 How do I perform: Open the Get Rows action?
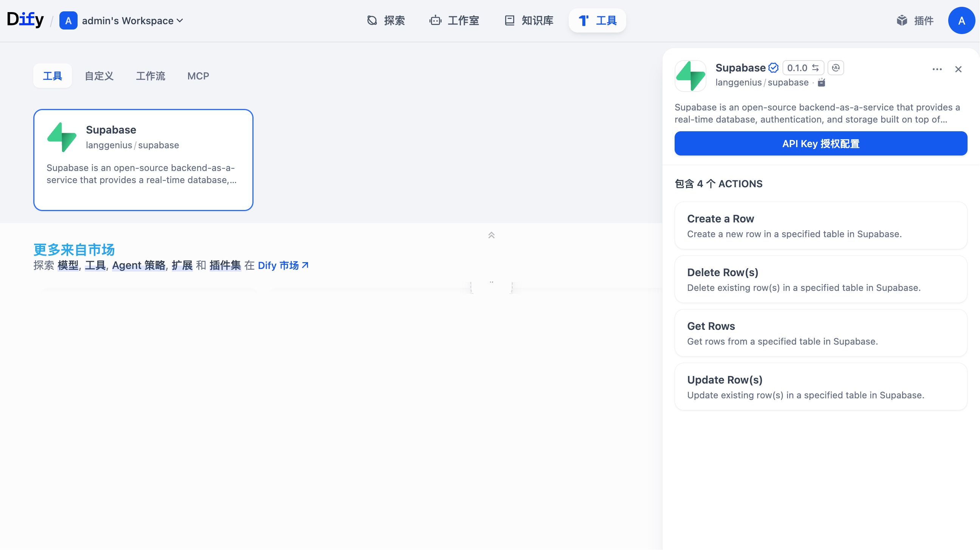coord(821,333)
